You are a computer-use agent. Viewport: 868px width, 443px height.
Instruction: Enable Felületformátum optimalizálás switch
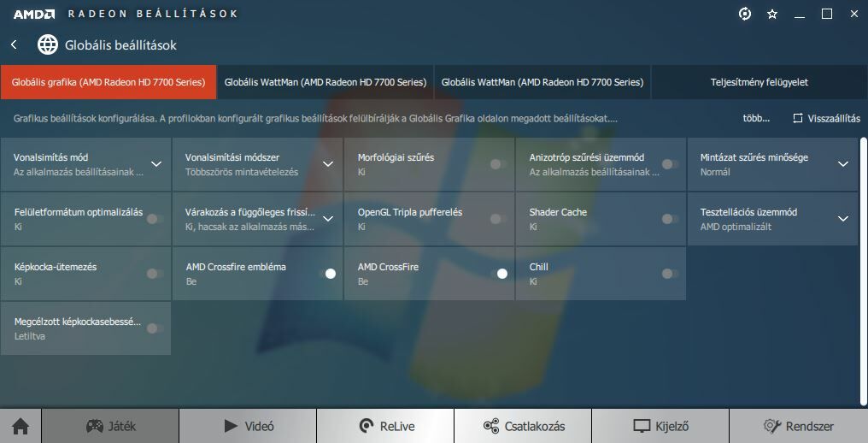coord(155,219)
